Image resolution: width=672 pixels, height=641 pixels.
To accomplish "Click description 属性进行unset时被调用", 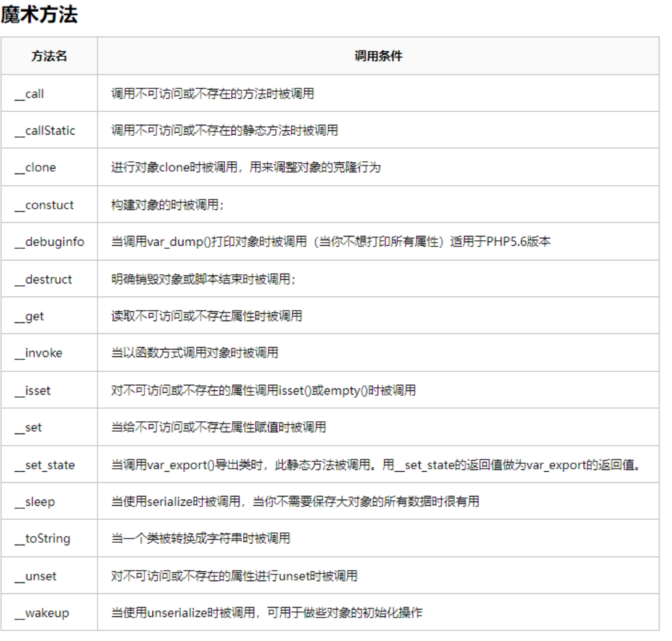I will coord(234,576).
